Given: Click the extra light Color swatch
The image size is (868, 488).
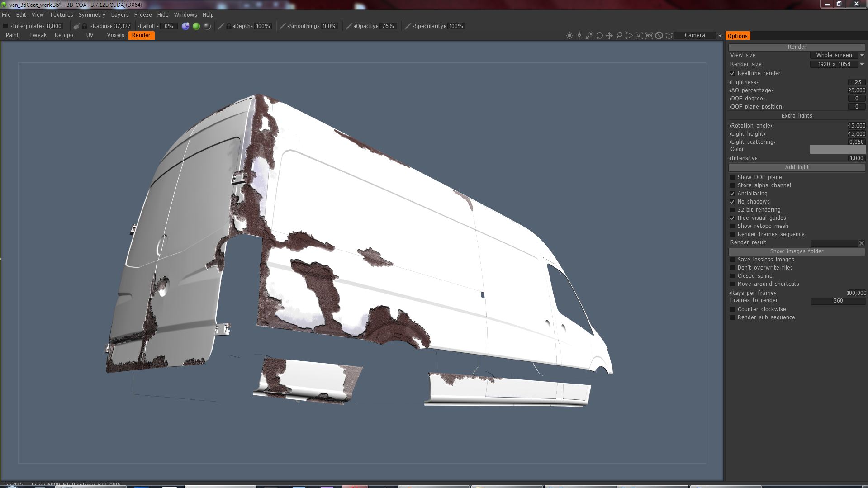Looking at the screenshot, I should pyautogui.click(x=837, y=149).
